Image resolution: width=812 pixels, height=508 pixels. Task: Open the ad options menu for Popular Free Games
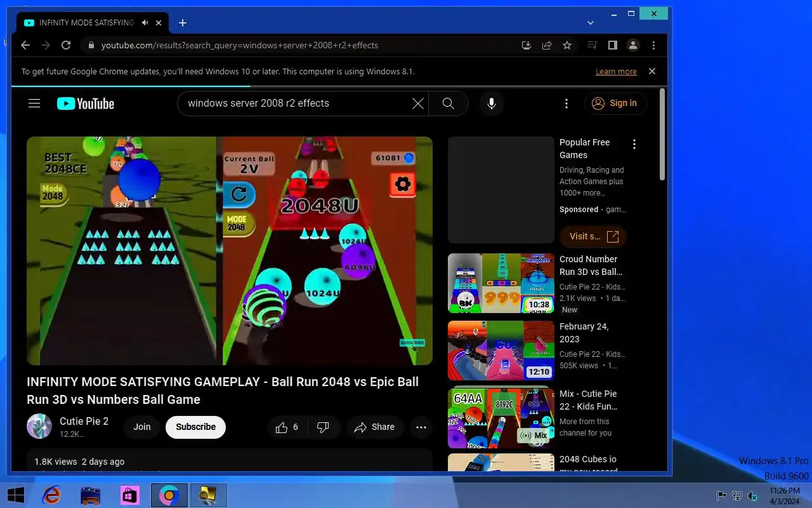[x=634, y=145]
